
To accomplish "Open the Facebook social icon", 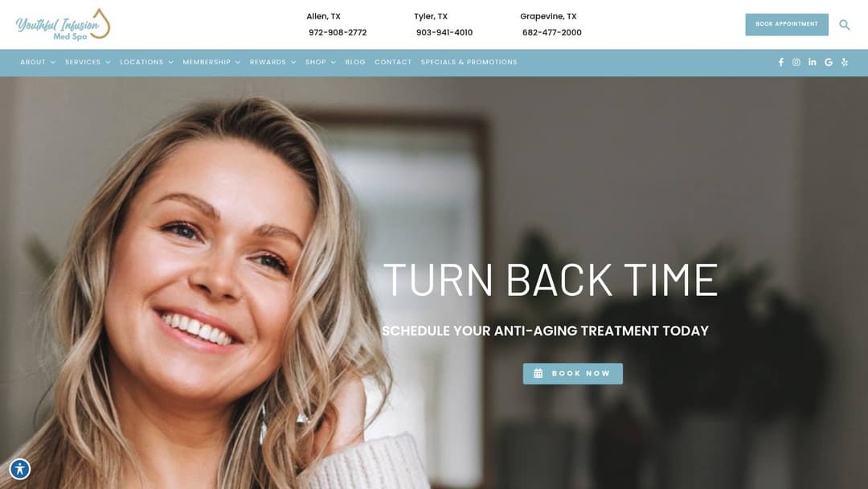I will coord(780,62).
